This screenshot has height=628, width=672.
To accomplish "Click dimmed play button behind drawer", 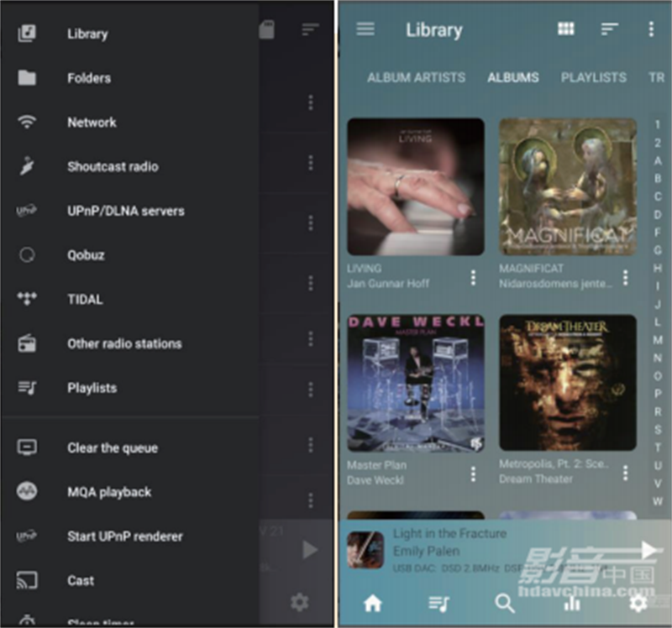I will tap(310, 550).
